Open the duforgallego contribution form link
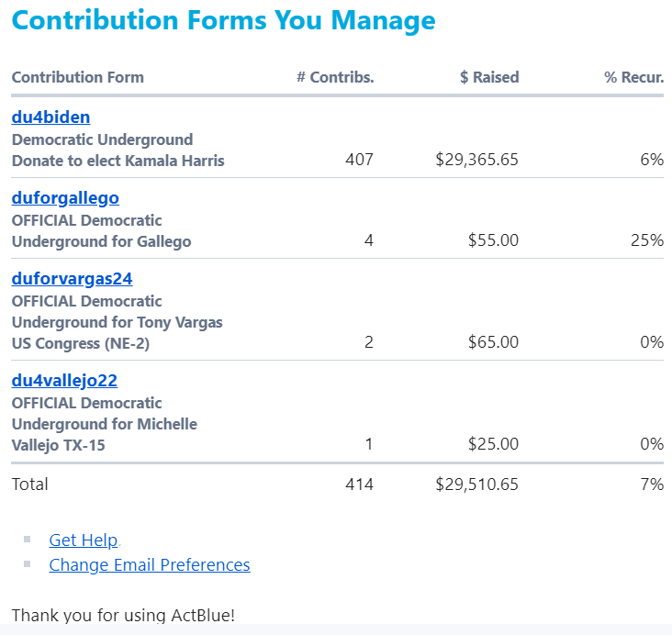The height and width of the screenshot is (635, 672). coord(65,197)
